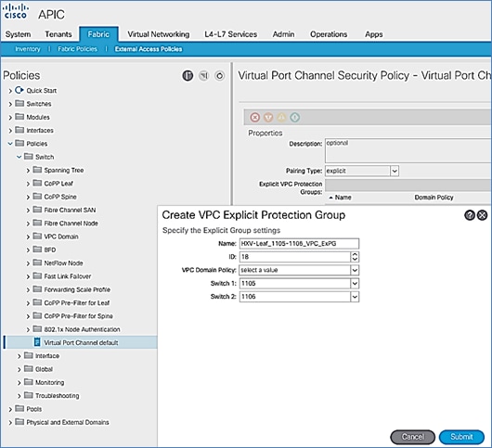Viewport: 492px width, 448px height.
Task: Expand the Fibre Channel SAN node
Action: 28,210
